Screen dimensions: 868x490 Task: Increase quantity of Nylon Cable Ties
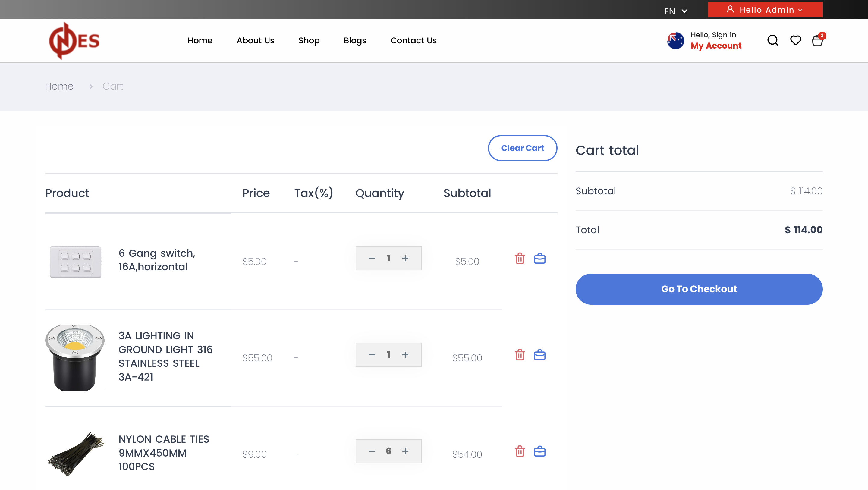(x=405, y=451)
